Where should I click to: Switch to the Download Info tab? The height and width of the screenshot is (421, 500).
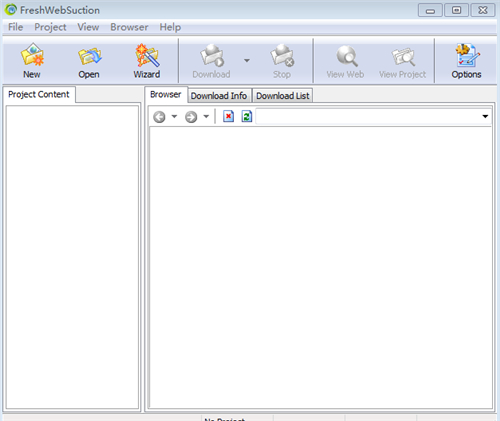click(x=219, y=96)
